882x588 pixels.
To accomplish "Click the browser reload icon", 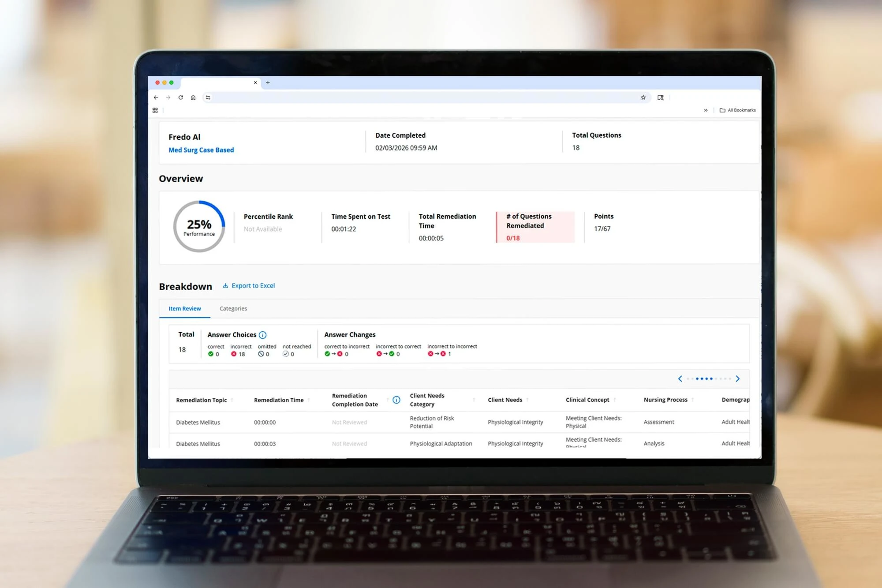I will (x=180, y=97).
